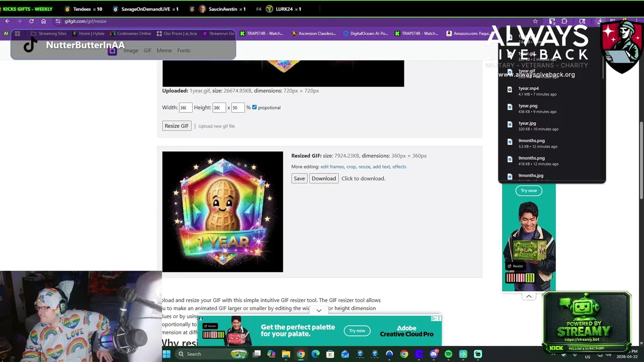
Task: Collapse the bottom ad with chevron
Action: 318,311
